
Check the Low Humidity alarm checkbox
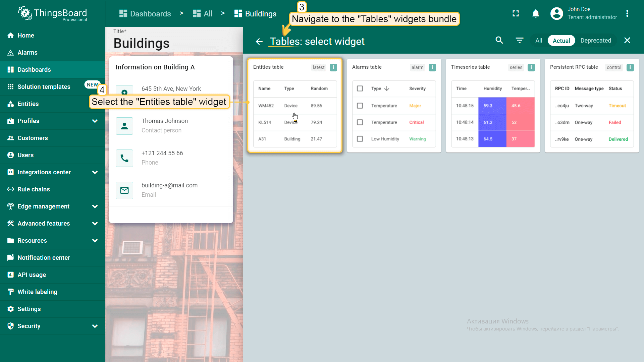360,139
